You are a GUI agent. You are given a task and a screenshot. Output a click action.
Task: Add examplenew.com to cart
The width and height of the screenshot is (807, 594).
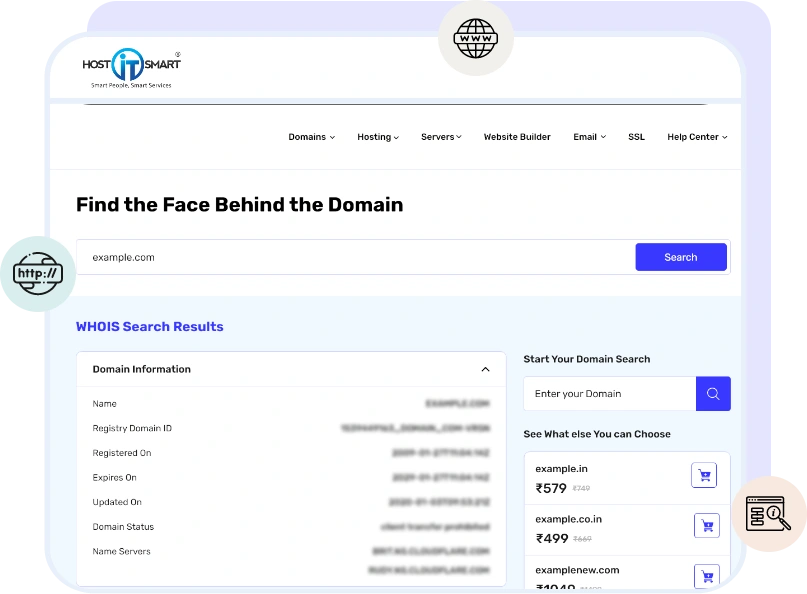(706, 575)
